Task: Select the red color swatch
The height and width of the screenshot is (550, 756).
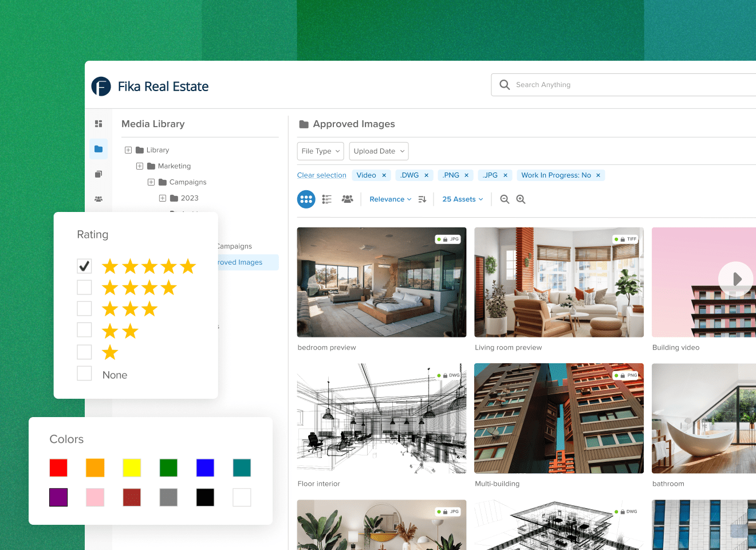Action: (58, 467)
